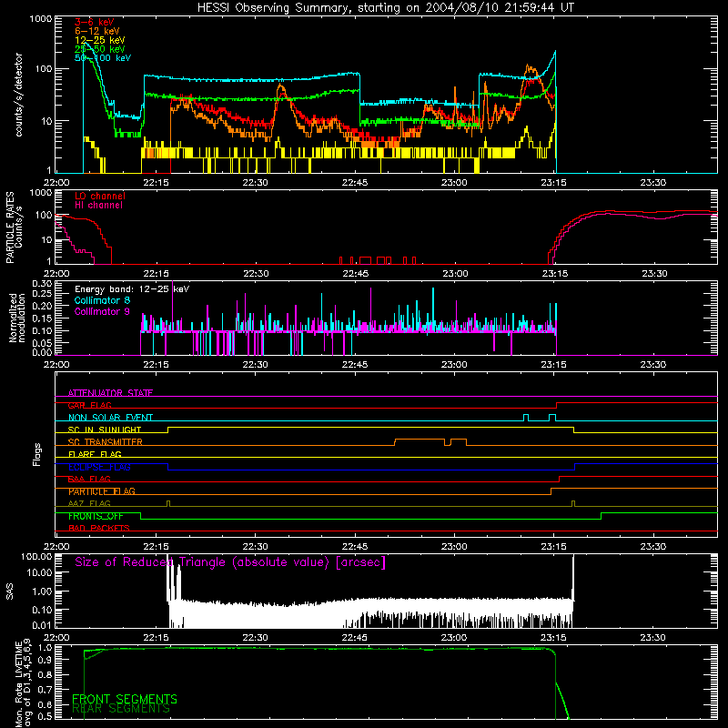Click the 'BAD PACKETS' flag label
The image size is (728, 728).
[x=99, y=529]
